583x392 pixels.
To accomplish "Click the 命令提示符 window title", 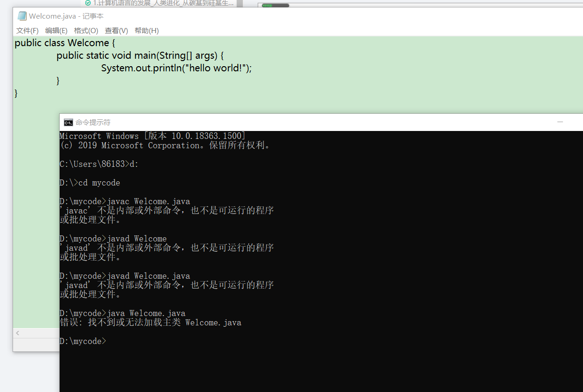I will click(x=93, y=123).
